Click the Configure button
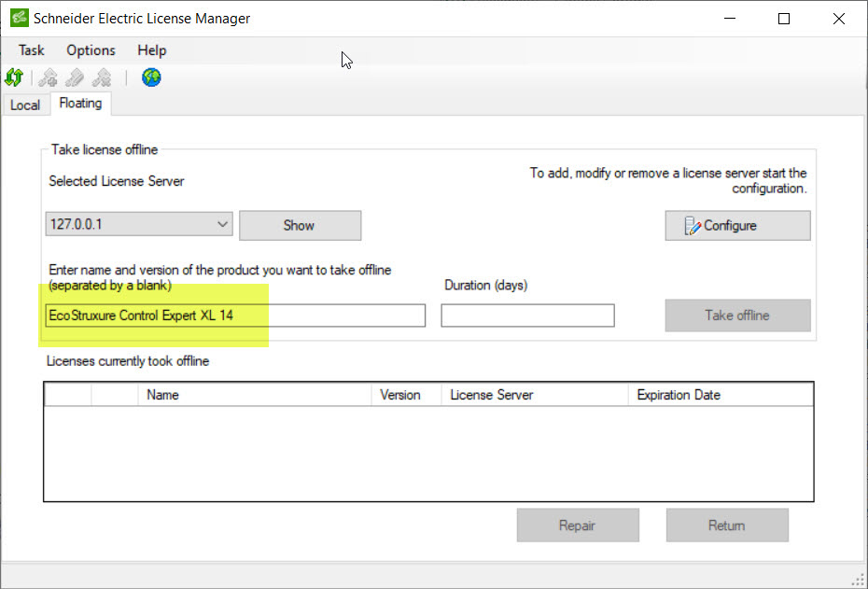Viewport: 868px width, 589px height. pyautogui.click(x=737, y=225)
